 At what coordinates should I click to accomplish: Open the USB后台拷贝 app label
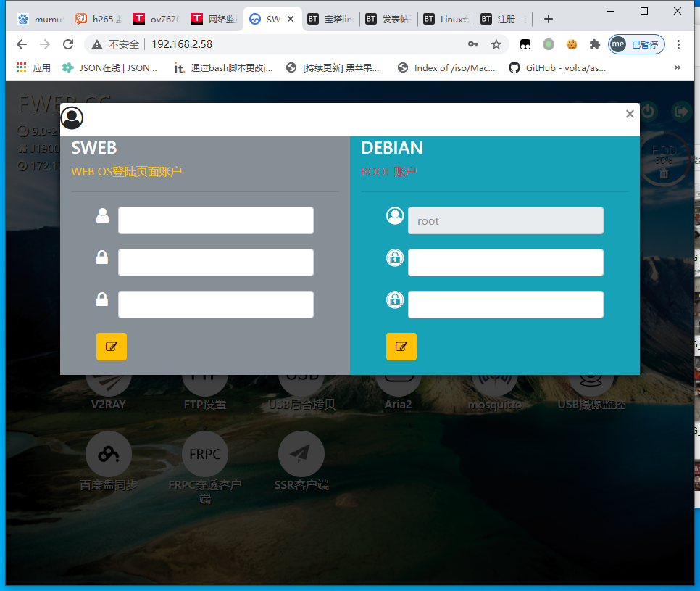[x=301, y=405]
